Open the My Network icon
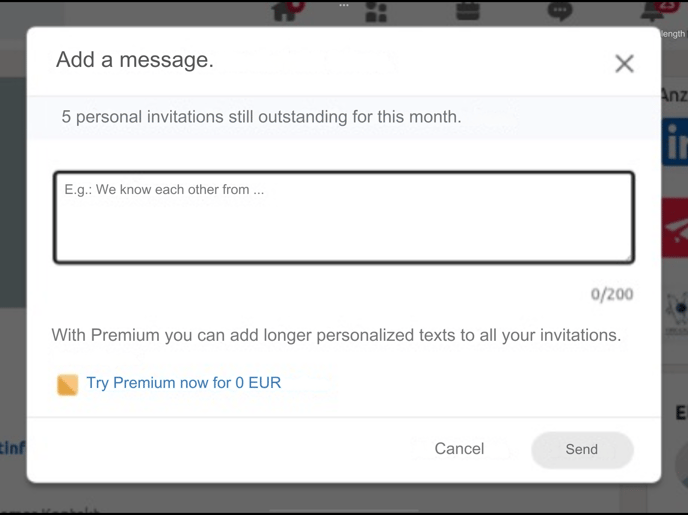The image size is (688, 515). tap(376, 13)
